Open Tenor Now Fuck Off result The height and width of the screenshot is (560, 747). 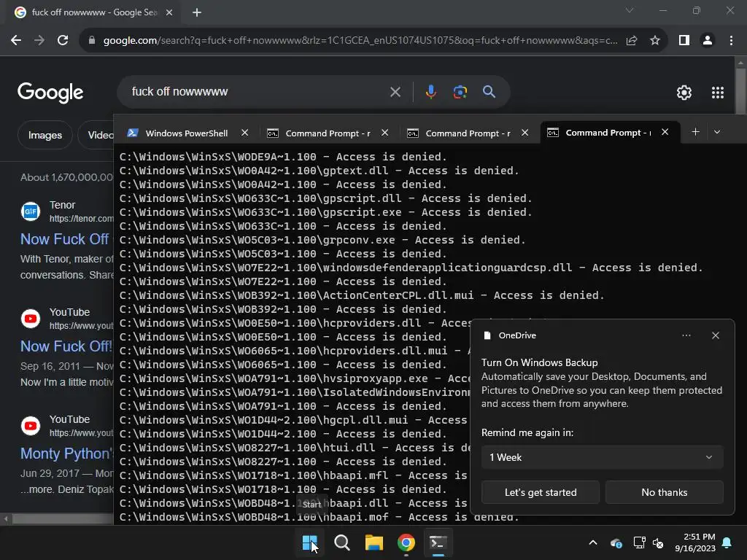click(x=65, y=239)
